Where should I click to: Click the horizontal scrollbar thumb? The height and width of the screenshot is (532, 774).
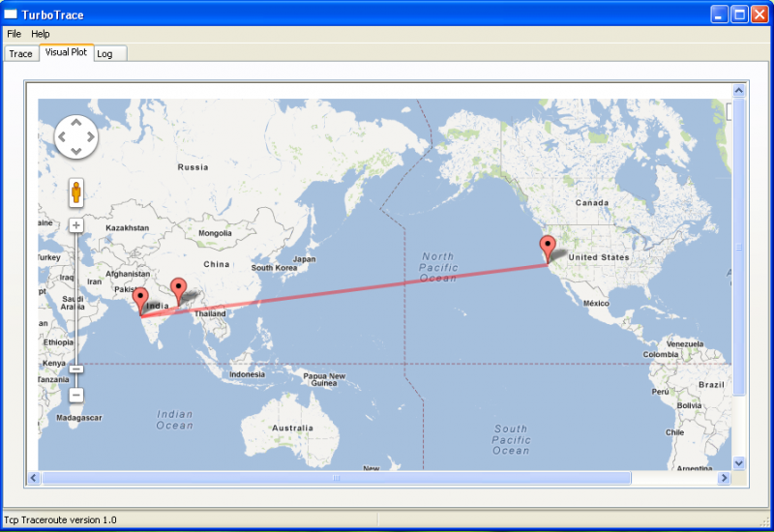(337, 478)
